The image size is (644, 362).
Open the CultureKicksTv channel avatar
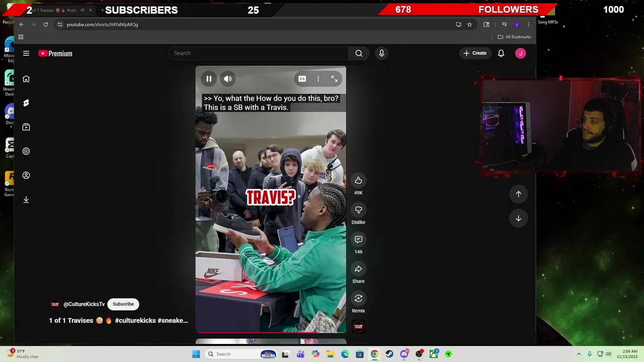point(55,304)
